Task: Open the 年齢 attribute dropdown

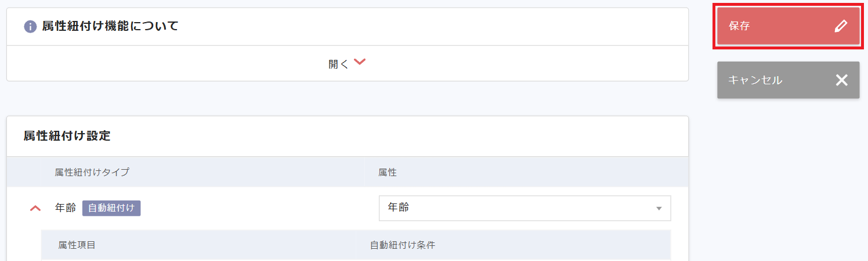Action: (525, 208)
